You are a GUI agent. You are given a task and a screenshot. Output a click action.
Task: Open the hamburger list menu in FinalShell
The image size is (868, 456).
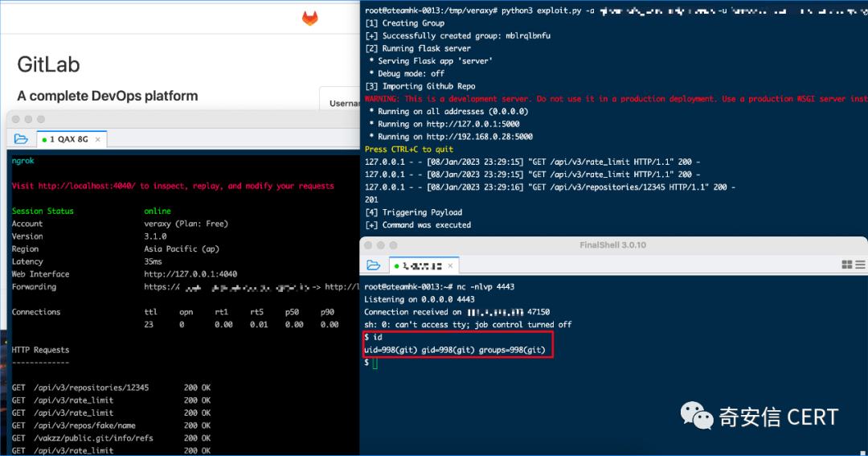[x=860, y=265]
